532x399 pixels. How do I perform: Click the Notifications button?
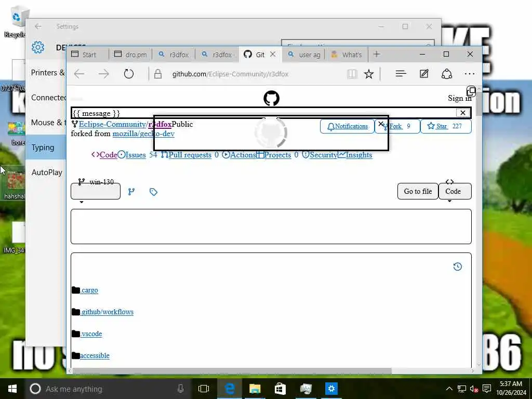347,126
